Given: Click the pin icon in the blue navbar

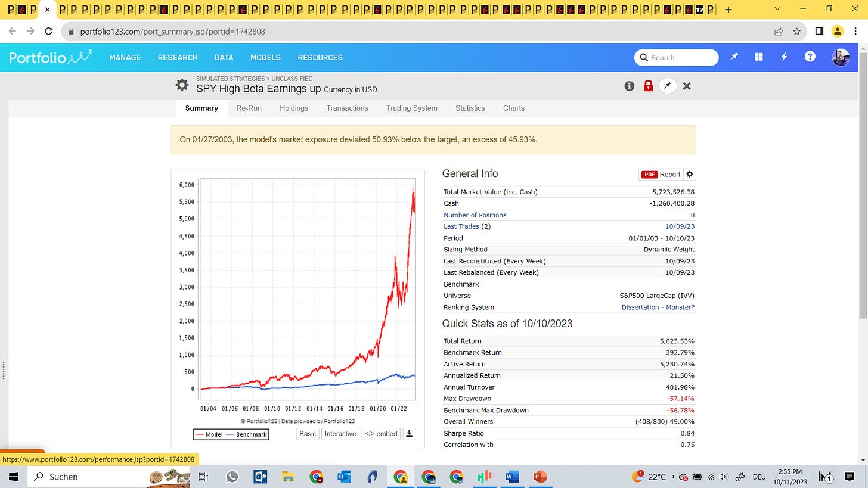Looking at the screenshot, I should point(734,57).
